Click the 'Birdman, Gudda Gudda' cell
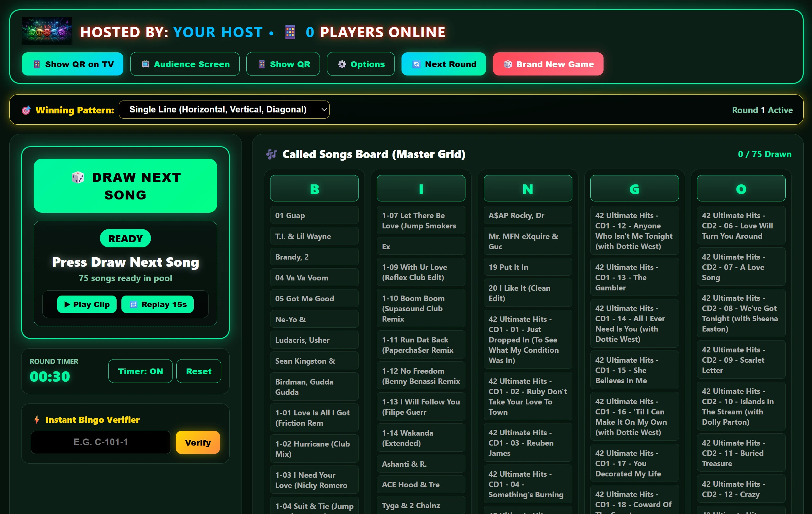This screenshot has width=812, height=514. (314, 387)
